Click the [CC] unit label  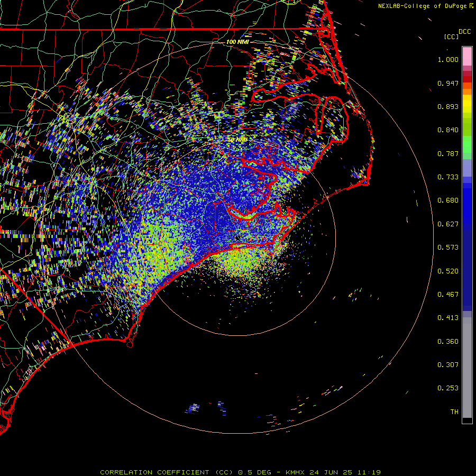tap(451, 36)
